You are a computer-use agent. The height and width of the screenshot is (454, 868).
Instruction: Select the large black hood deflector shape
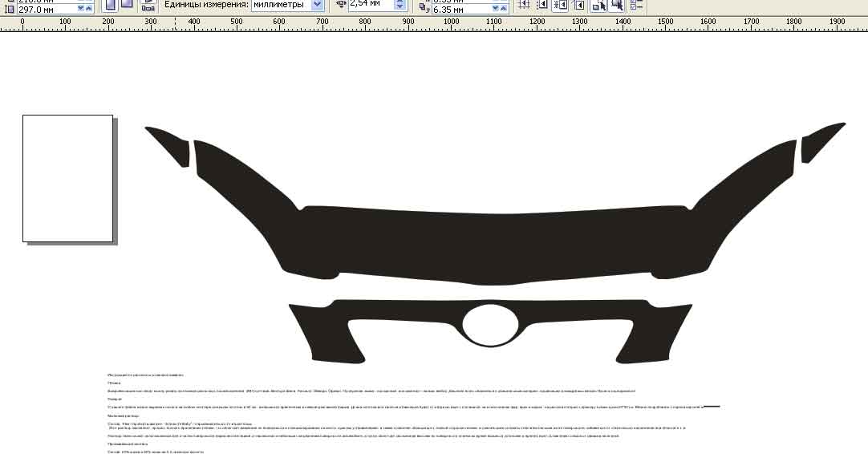click(496, 244)
